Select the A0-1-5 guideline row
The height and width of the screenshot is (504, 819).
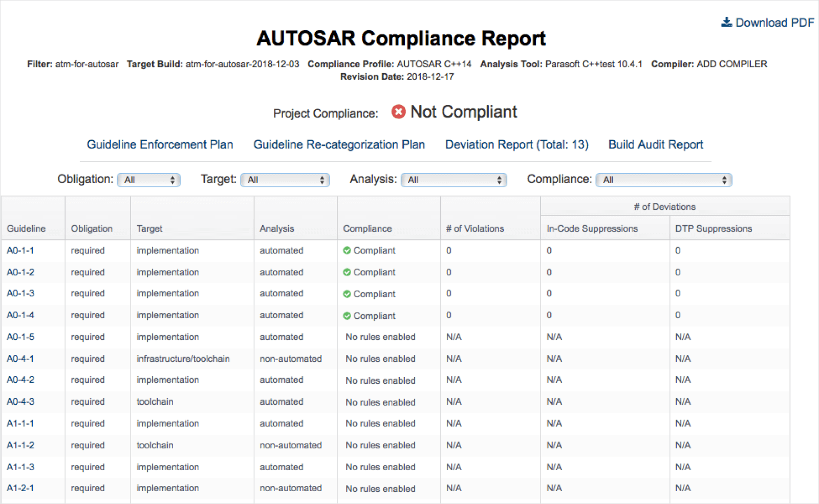click(20, 337)
